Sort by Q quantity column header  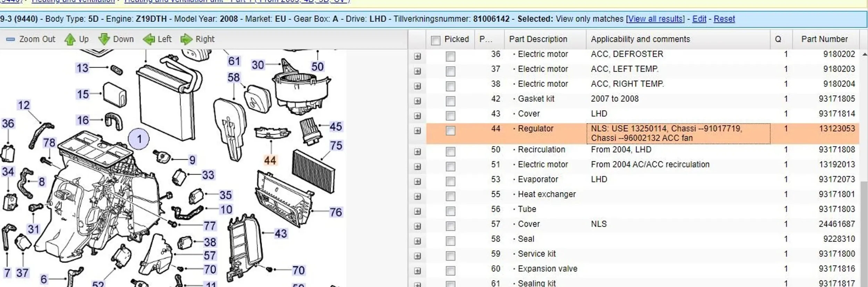coord(781,39)
